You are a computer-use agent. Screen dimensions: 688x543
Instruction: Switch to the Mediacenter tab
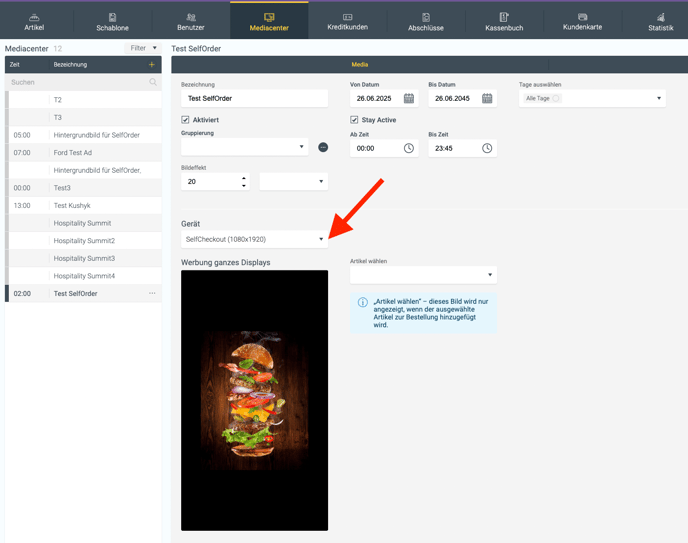[x=269, y=21]
